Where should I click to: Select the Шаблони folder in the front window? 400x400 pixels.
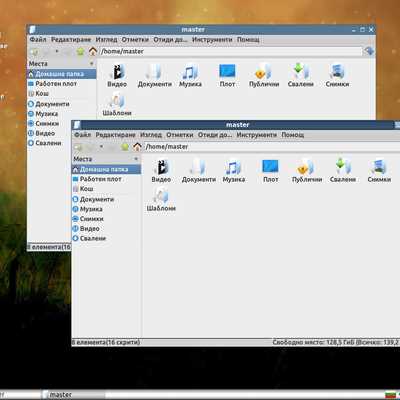point(161,200)
